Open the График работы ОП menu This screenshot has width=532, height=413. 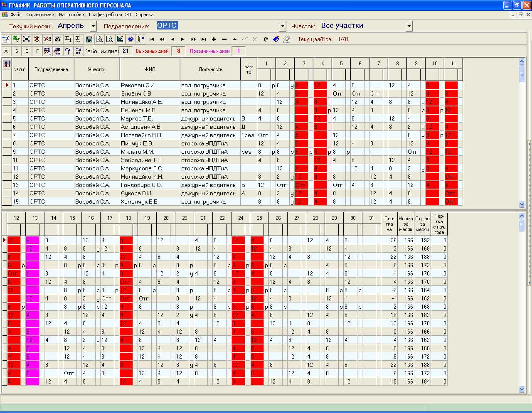[110, 15]
